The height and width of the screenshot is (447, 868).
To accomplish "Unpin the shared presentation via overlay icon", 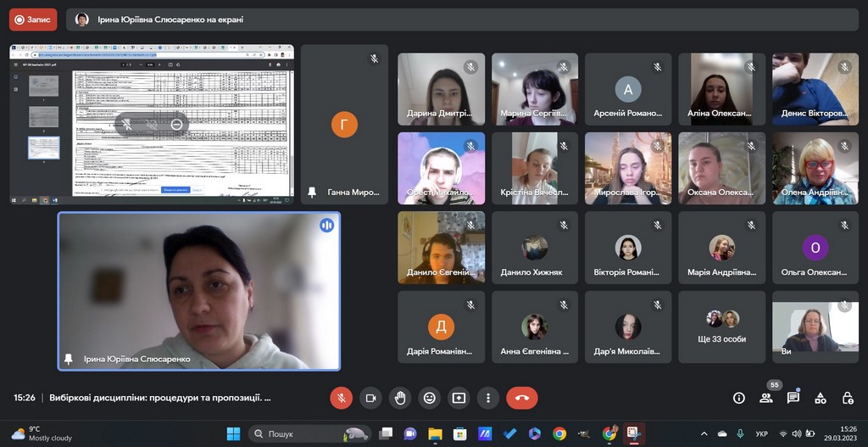I will click(x=126, y=125).
